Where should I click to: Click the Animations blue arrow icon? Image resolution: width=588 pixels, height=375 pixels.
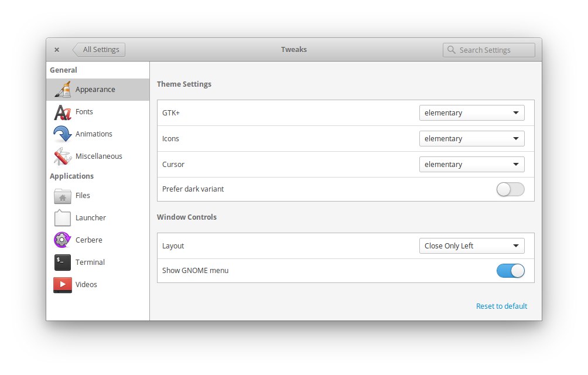point(63,134)
